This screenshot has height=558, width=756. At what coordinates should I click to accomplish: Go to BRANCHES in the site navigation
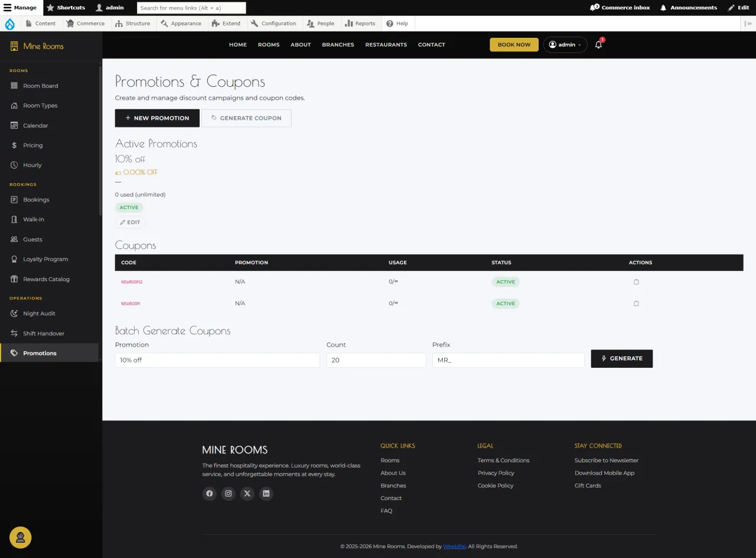coord(338,45)
